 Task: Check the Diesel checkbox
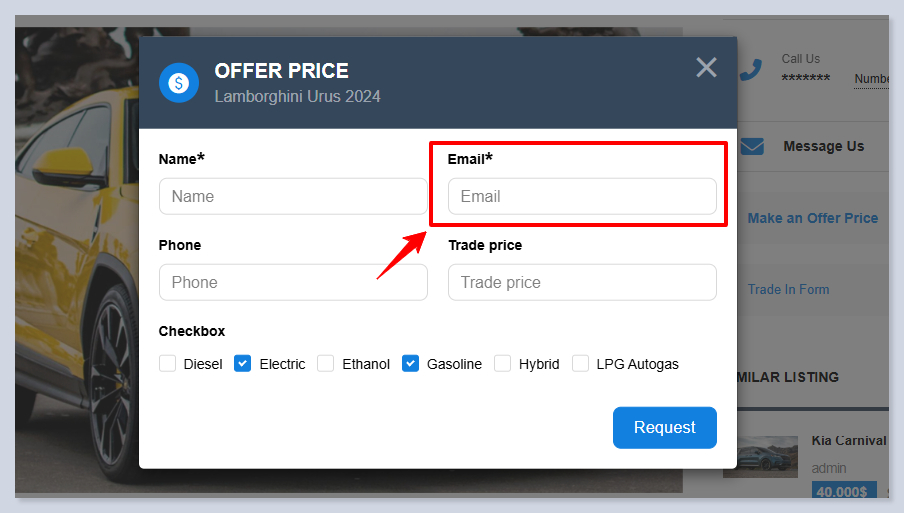point(168,364)
